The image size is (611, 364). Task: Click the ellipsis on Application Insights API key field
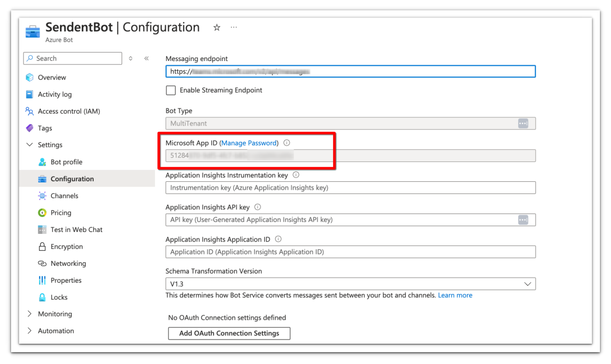[523, 219]
